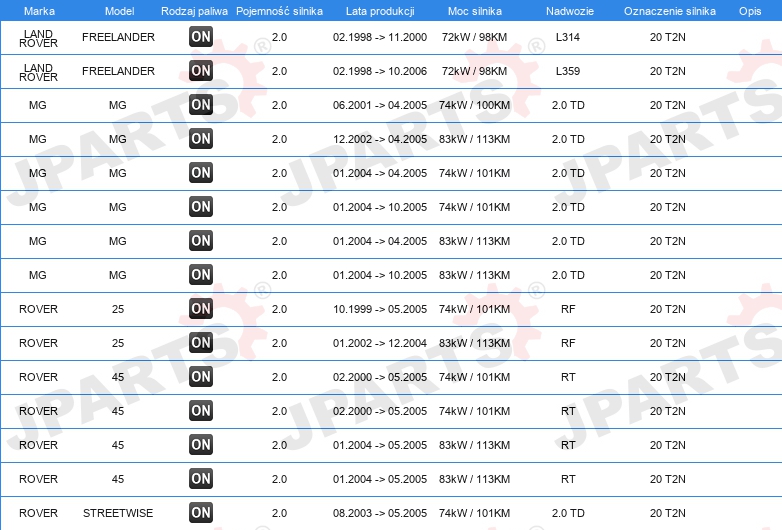Image resolution: width=782 pixels, height=530 pixels.
Task: Select the Model column header
Action: (119, 11)
